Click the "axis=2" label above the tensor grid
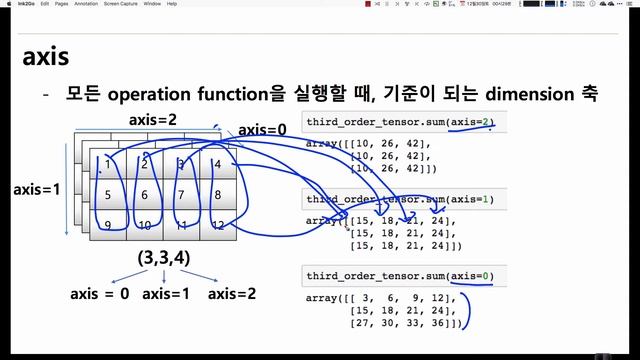The width and height of the screenshot is (640, 360). pyautogui.click(x=153, y=120)
